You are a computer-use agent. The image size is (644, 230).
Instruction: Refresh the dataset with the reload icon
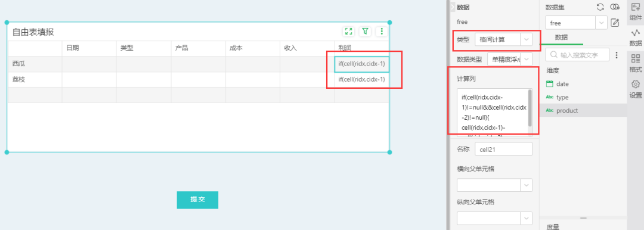(x=600, y=7)
